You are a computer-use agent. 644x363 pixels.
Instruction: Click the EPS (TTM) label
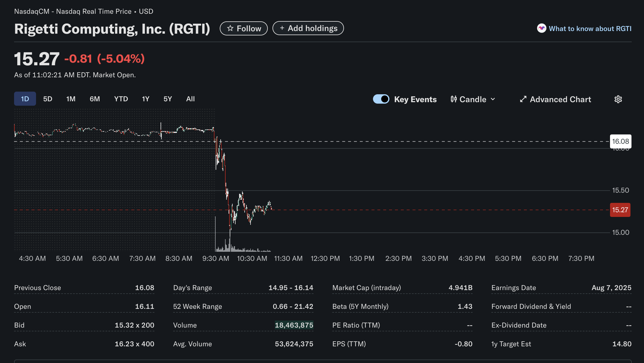pos(349,344)
